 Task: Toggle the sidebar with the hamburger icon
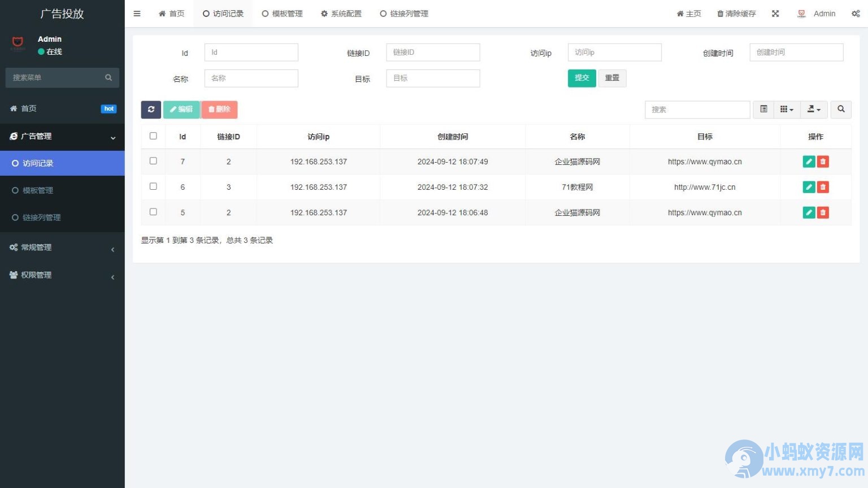137,14
